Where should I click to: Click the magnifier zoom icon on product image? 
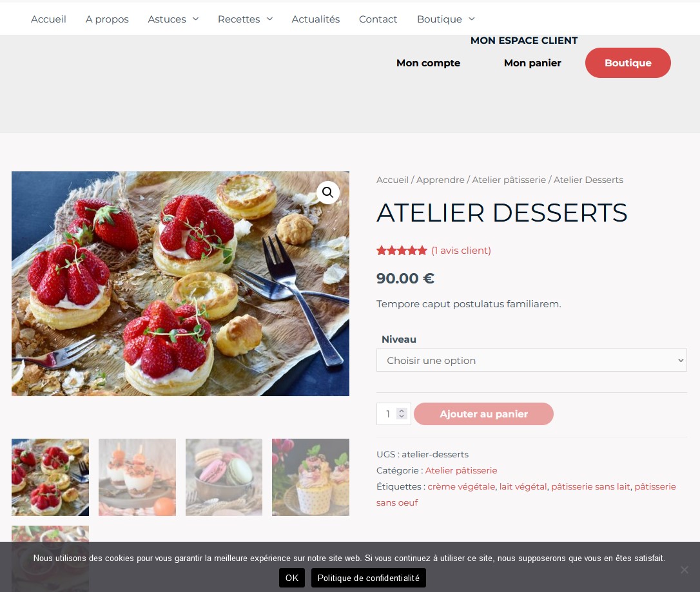pyautogui.click(x=327, y=192)
